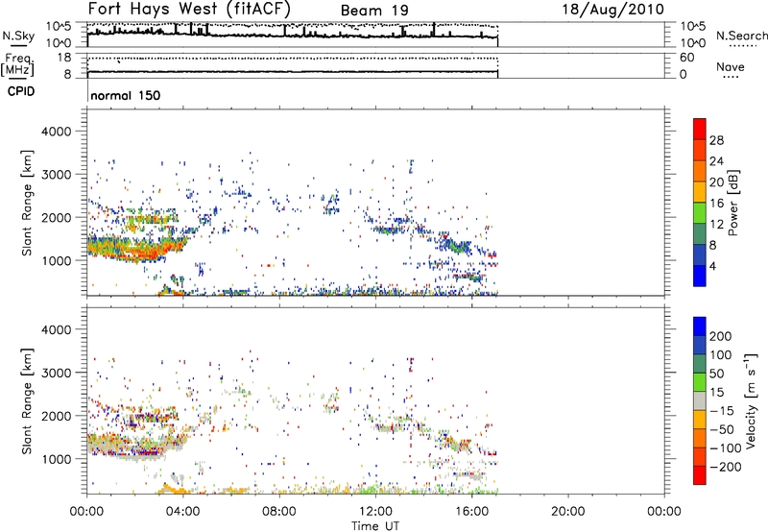Pick the light green 12-16 dB Power segment
Screen dimensions: 768x532
click(x=700, y=212)
